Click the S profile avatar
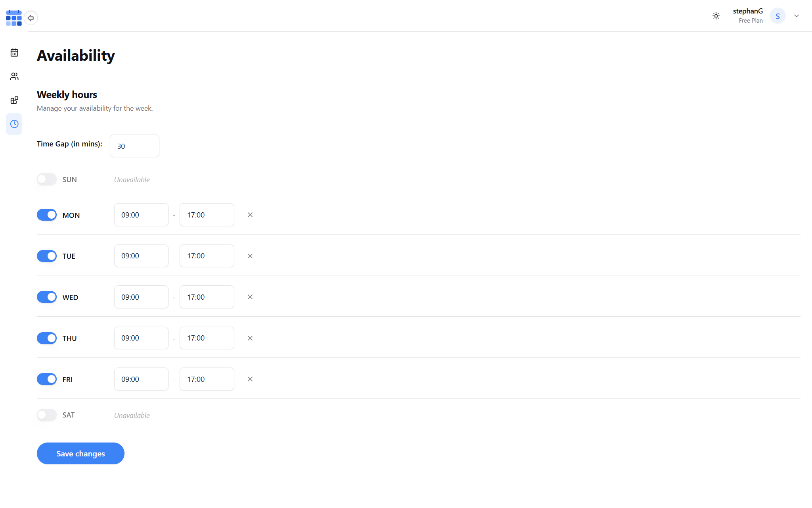The image size is (812, 508). point(777,16)
